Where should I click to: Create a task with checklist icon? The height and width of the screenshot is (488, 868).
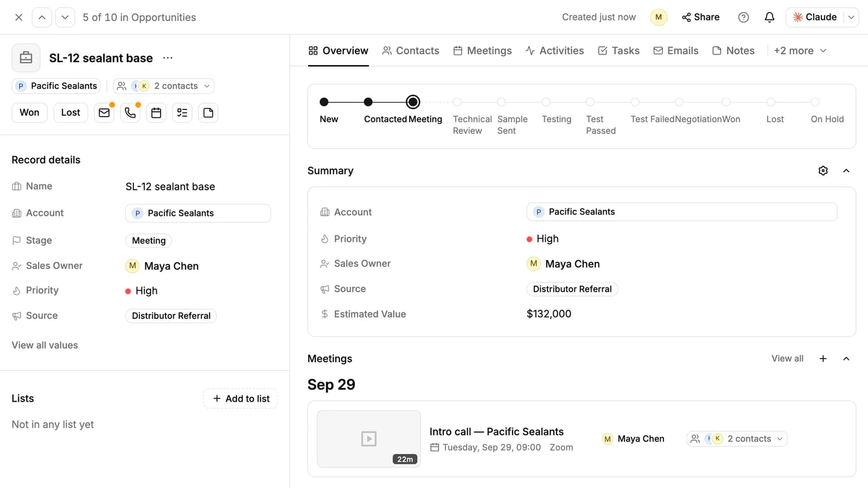(x=182, y=113)
